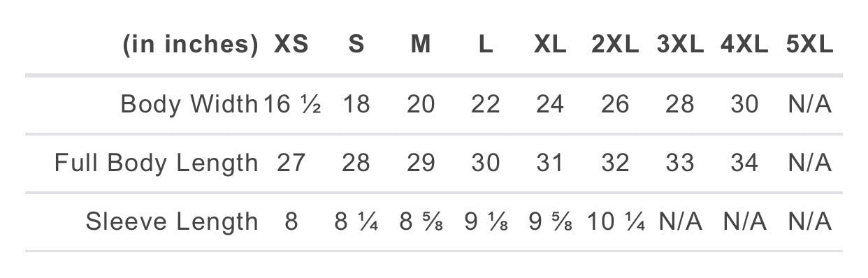Click the '(in inches)' header text
Viewport: 868px width, 278px height.
point(191,45)
